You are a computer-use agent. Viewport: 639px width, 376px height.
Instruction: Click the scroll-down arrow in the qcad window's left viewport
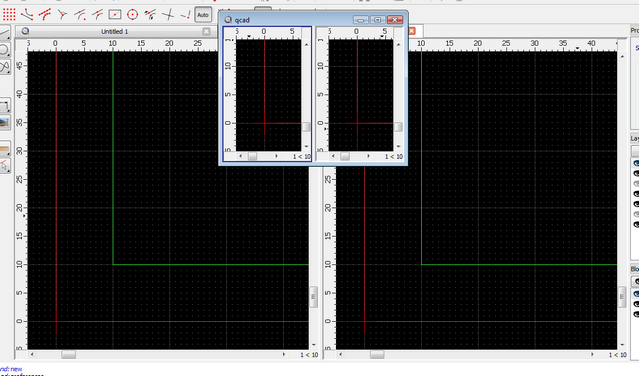(x=306, y=146)
